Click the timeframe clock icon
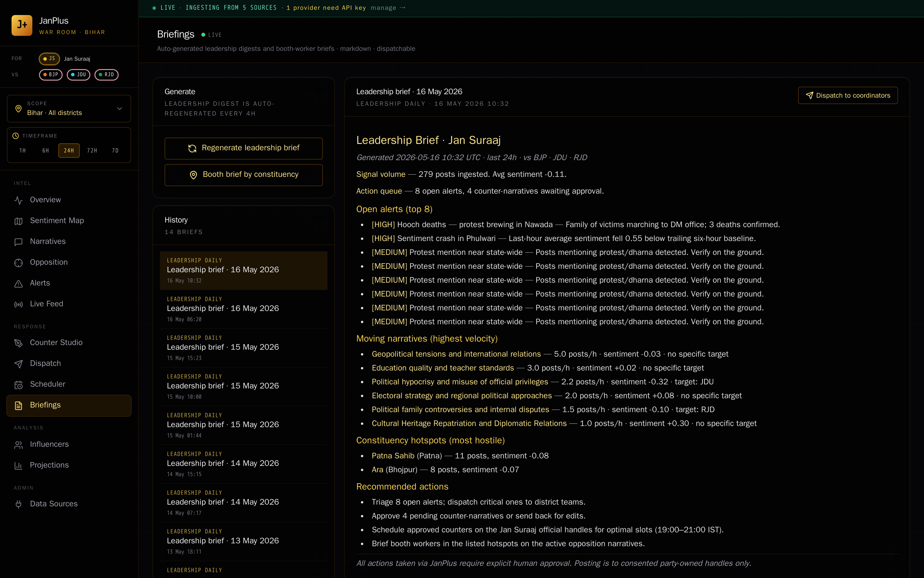The image size is (924, 578). 16,136
